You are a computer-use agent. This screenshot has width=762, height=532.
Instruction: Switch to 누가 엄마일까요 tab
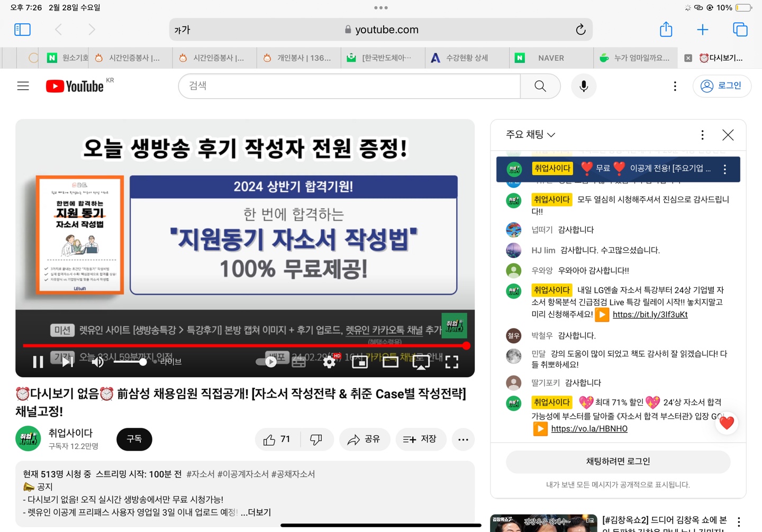point(636,58)
